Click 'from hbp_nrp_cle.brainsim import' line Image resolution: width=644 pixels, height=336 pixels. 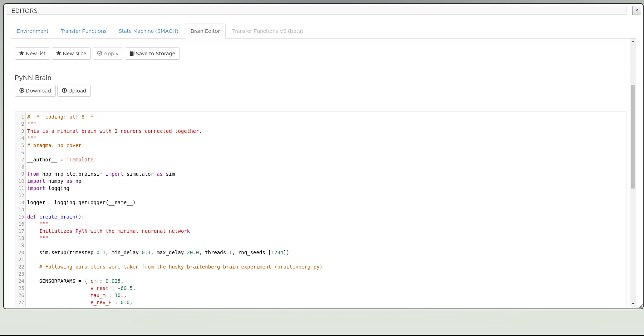click(x=101, y=174)
